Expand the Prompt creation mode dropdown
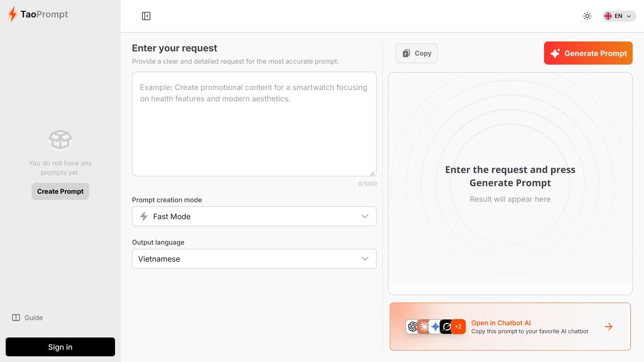The width and height of the screenshot is (644, 362). [x=254, y=216]
